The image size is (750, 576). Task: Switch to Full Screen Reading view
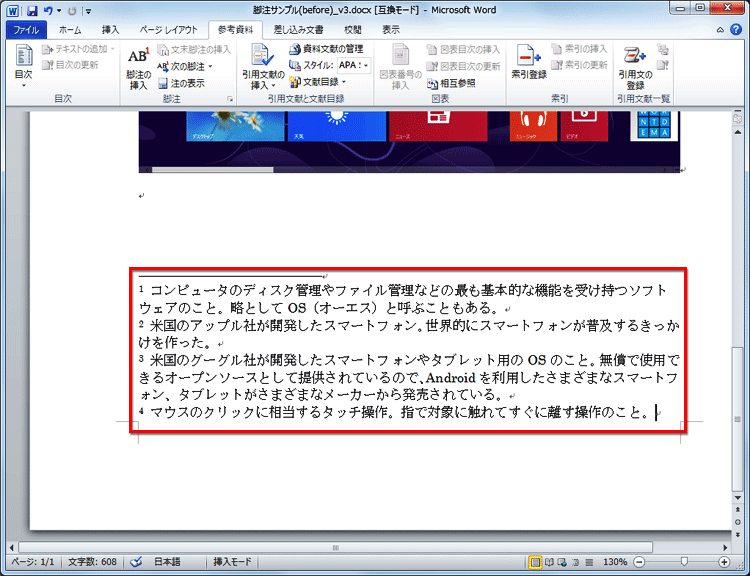(x=550, y=562)
